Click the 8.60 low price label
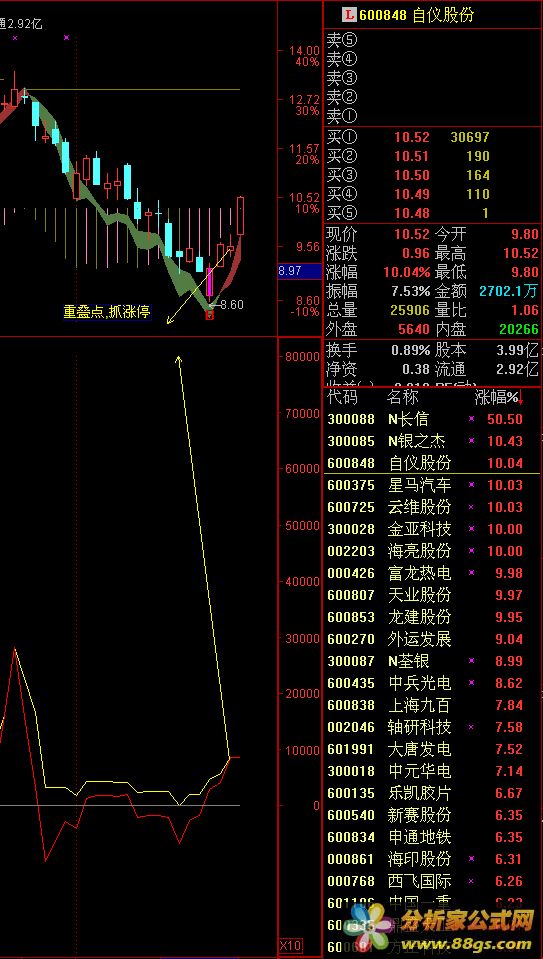The height and width of the screenshot is (959, 543). point(231,305)
